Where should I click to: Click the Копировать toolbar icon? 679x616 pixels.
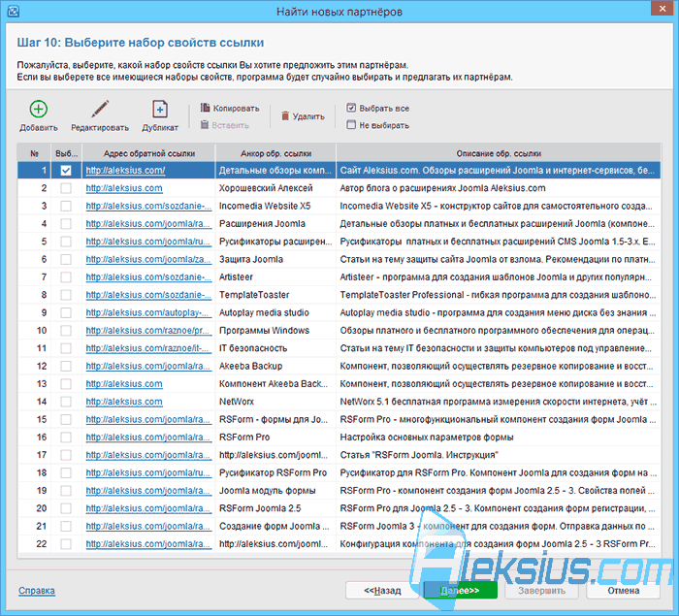coord(205,108)
